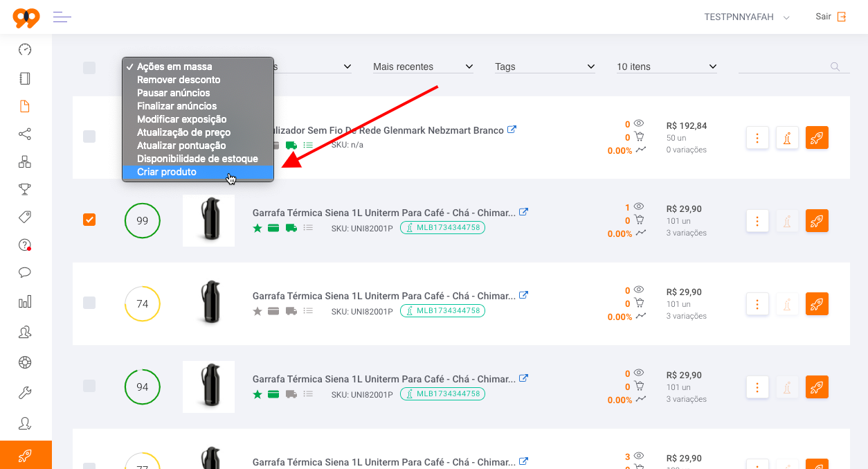
Task: Open the hierarchy boxes icon in sidebar
Action: tap(25, 162)
